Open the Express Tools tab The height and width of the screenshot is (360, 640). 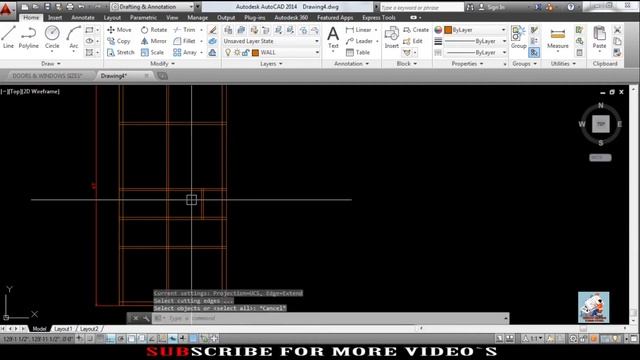coord(378,18)
